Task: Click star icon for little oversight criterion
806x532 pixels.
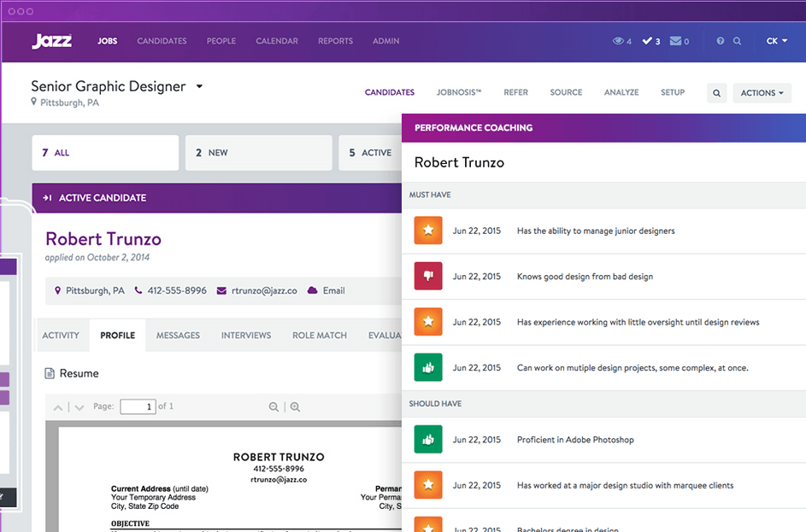Action: point(428,321)
